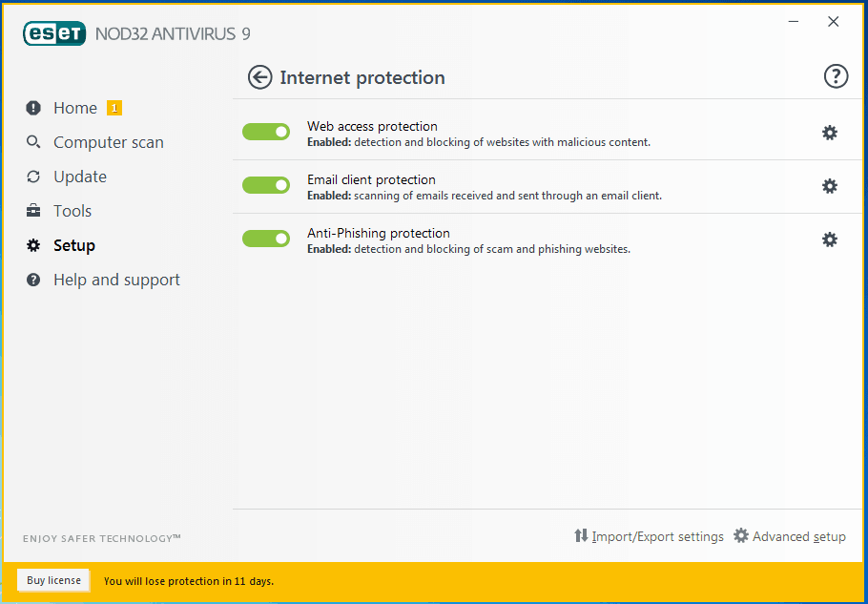Open the Tools section
Viewport: 868px width, 604px height.
pyautogui.click(x=72, y=211)
